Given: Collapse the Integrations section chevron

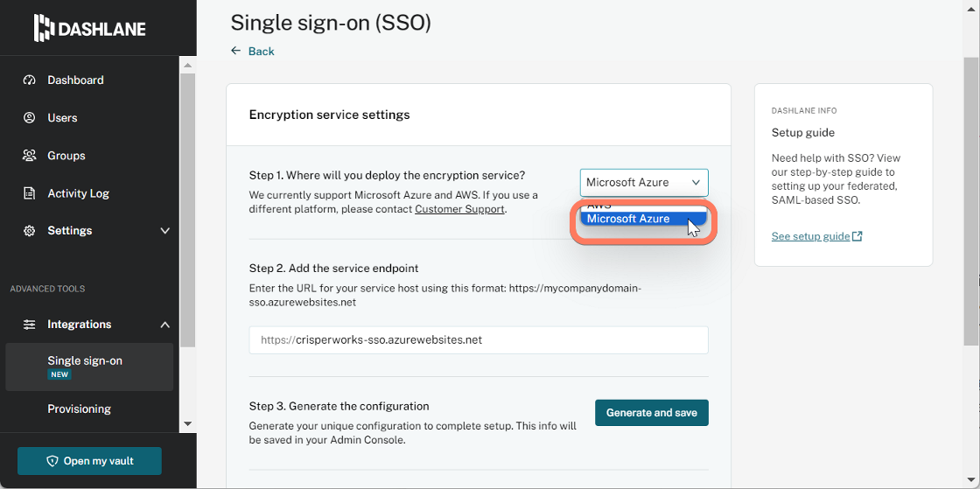Looking at the screenshot, I should [x=165, y=325].
